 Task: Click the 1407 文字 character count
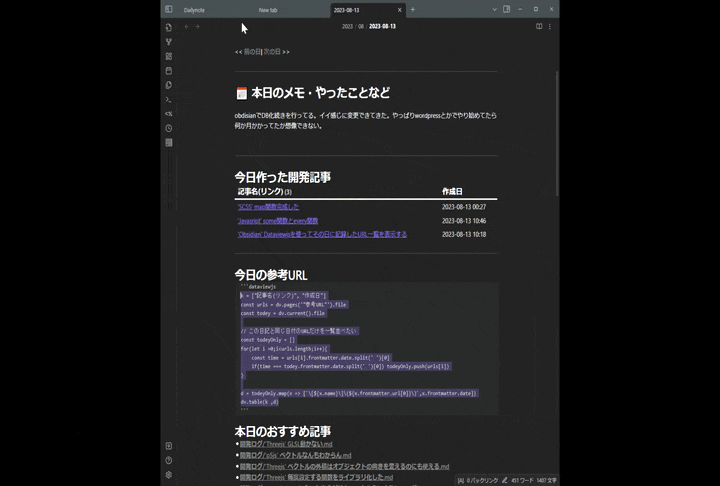(546, 480)
